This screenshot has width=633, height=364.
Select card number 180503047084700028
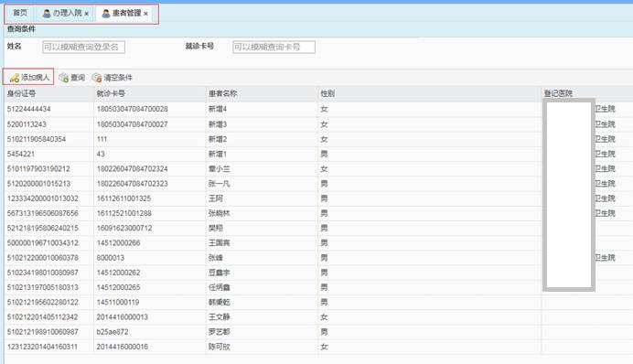pyautogui.click(x=132, y=109)
